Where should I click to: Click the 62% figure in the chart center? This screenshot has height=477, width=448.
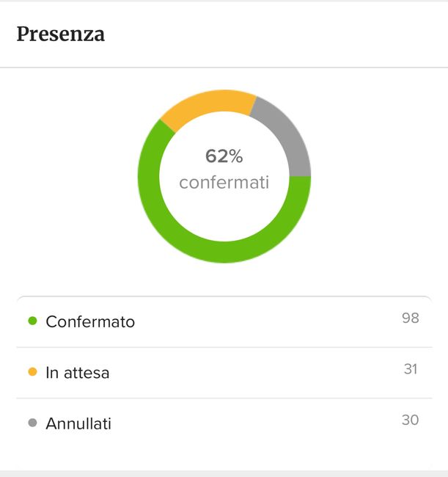tap(224, 156)
